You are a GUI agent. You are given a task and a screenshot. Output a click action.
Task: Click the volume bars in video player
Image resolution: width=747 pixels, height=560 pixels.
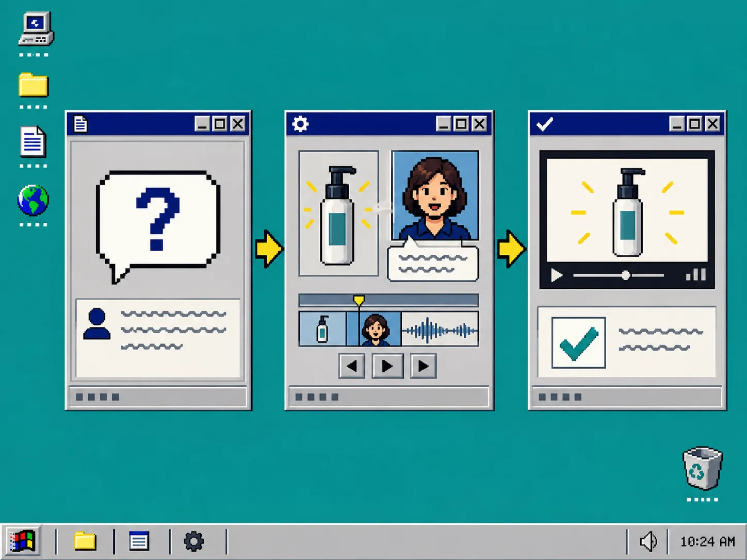[696, 274]
